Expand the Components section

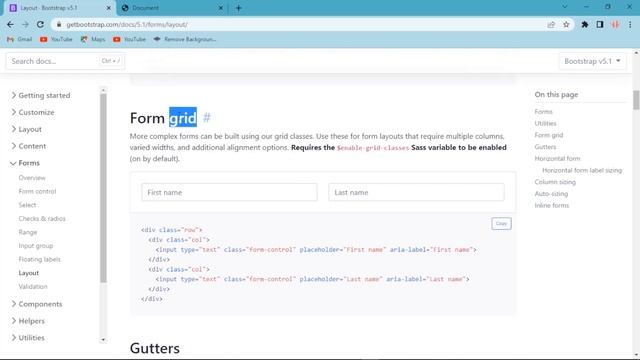click(36, 304)
